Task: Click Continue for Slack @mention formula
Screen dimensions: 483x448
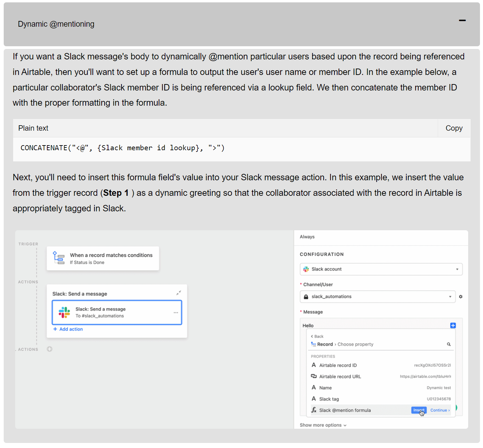Action: [440, 410]
